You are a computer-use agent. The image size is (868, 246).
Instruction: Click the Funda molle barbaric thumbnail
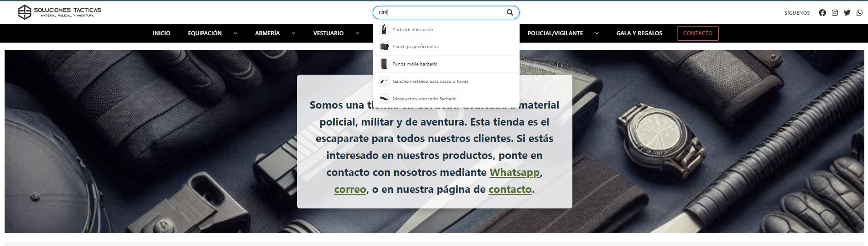[x=384, y=64]
